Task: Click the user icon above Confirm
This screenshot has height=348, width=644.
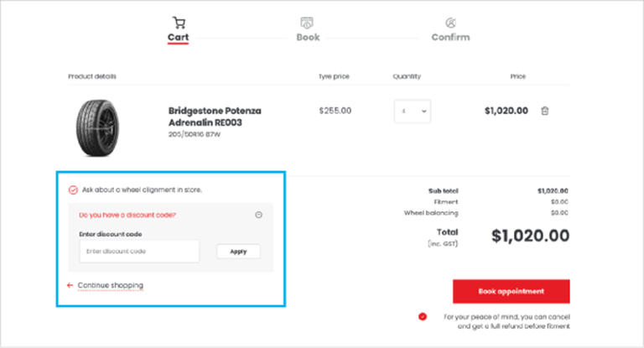Action: click(x=450, y=23)
